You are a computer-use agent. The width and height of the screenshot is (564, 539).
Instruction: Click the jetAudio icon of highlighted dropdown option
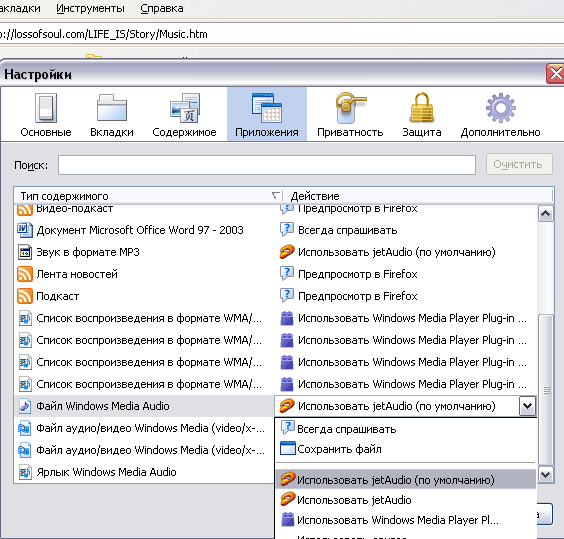(x=288, y=479)
